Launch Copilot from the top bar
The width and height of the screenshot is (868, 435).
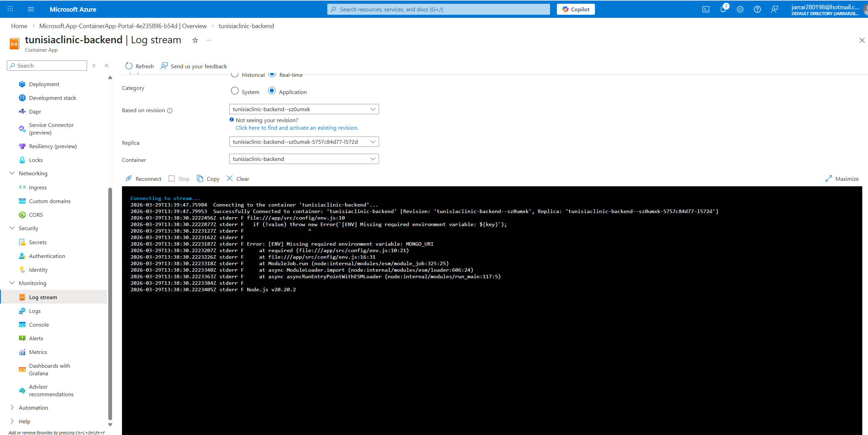575,9
